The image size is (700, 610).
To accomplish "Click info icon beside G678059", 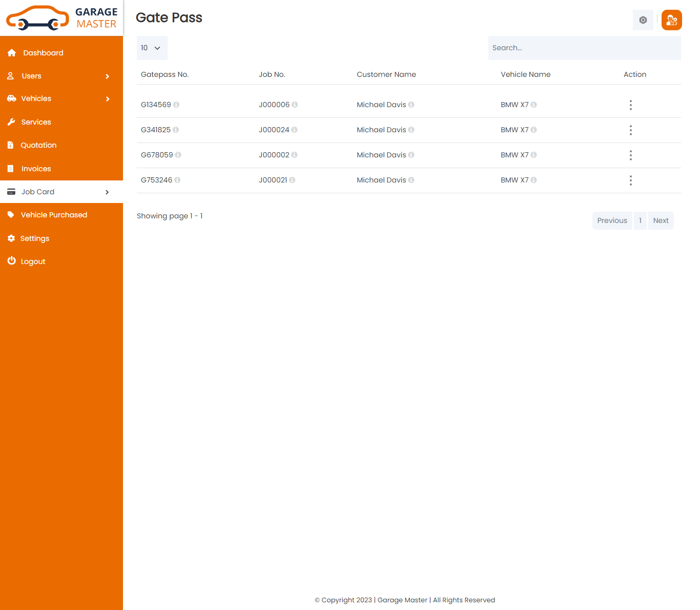I will coord(178,155).
